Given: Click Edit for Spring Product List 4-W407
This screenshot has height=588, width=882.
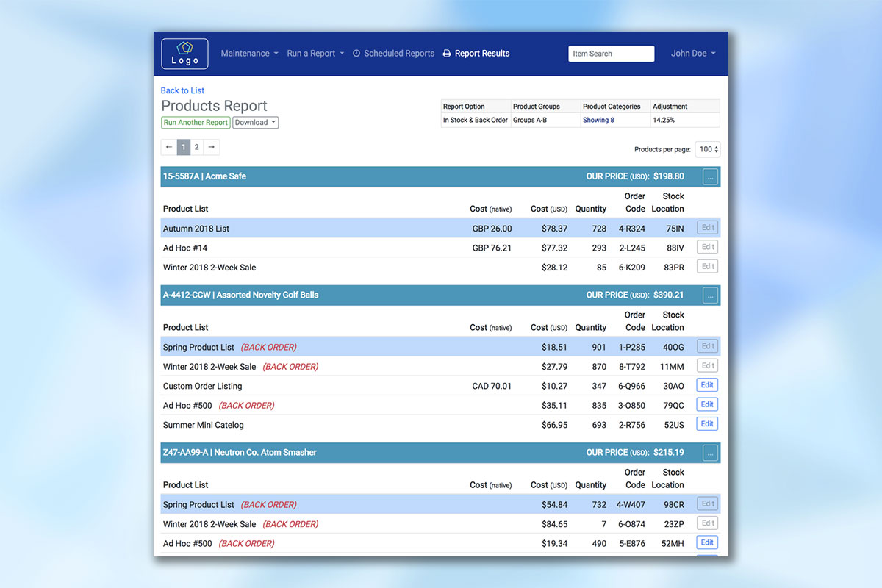Looking at the screenshot, I should (x=707, y=503).
